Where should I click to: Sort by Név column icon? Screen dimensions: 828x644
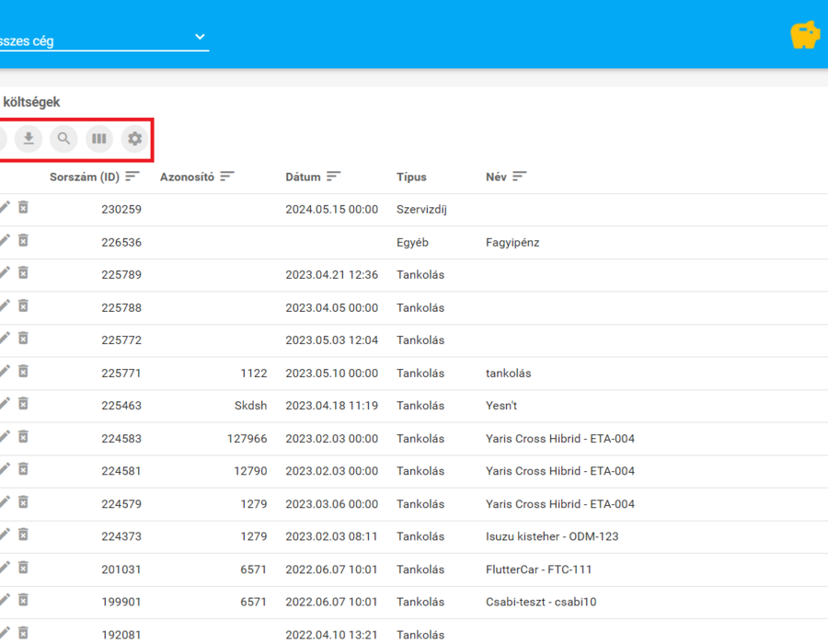pyautogui.click(x=520, y=177)
